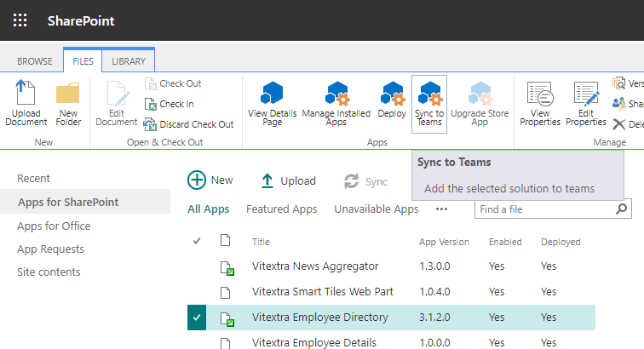Click the Vitextra Employee Details file icon

(226, 343)
